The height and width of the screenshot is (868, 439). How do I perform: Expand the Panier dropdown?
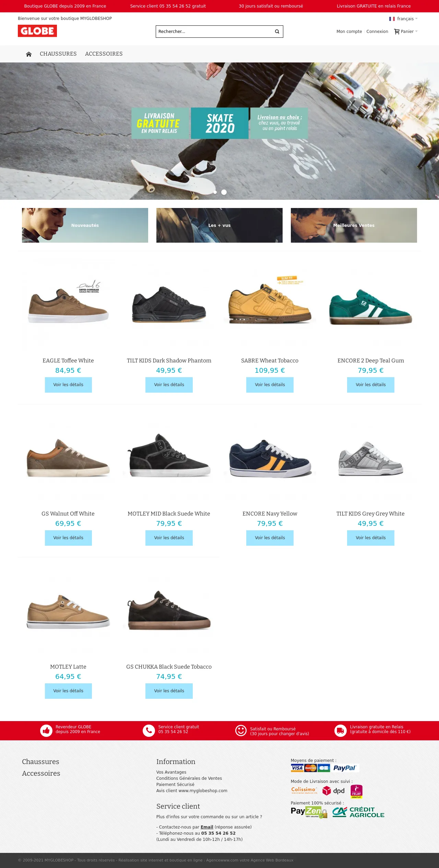(406, 32)
